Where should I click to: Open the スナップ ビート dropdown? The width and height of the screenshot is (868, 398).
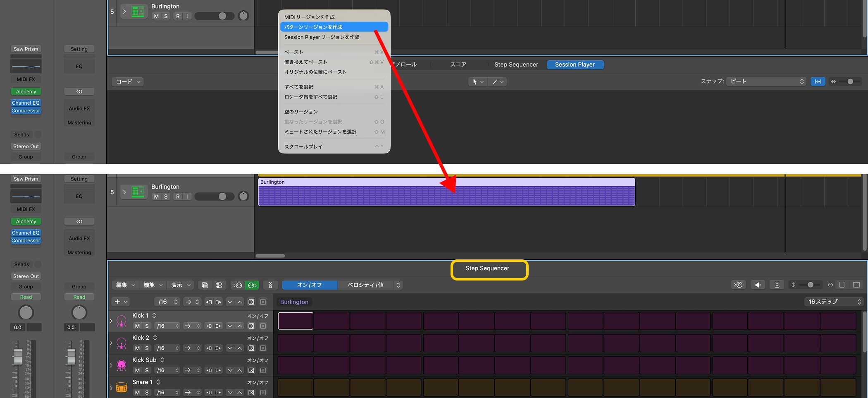pos(766,82)
